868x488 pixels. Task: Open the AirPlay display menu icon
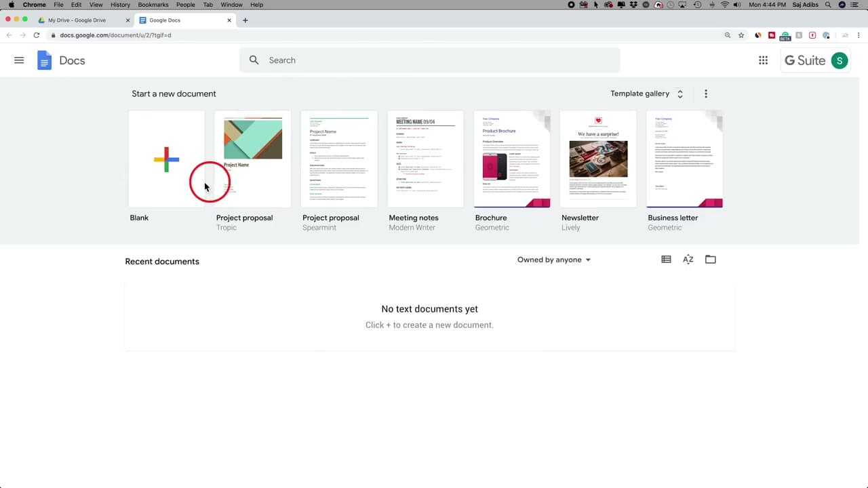(682, 5)
